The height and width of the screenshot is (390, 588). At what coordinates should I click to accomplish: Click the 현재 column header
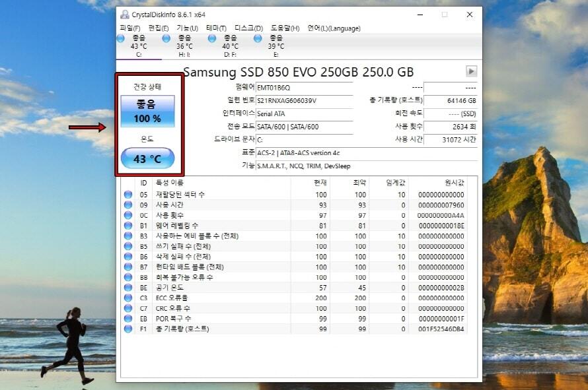pyautogui.click(x=320, y=183)
